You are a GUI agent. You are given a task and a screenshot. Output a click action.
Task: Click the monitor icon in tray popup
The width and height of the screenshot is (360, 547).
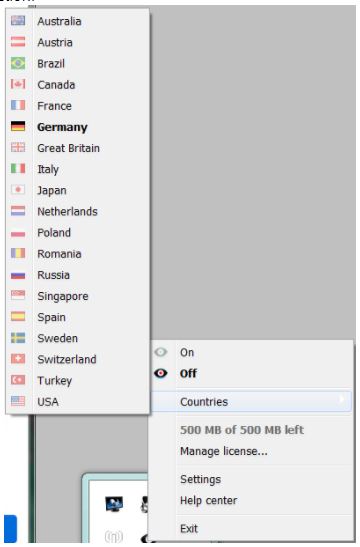pyautogui.click(x=114, y=504)
